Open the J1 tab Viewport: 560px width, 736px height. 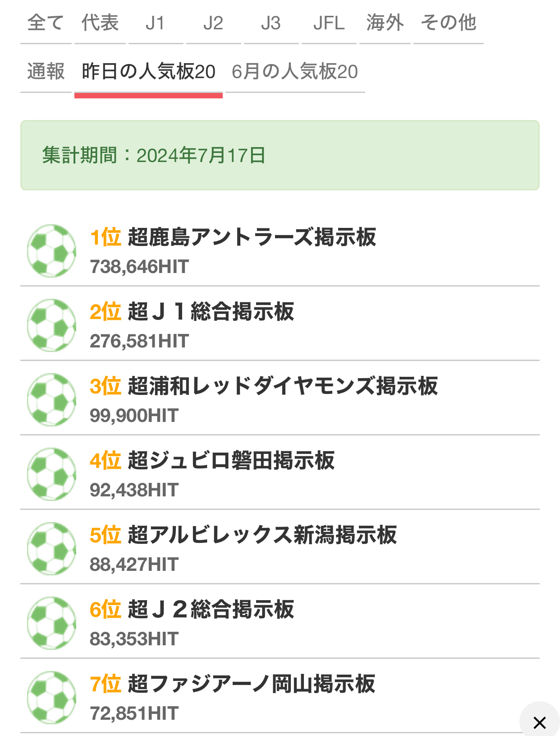pyautogui.click(x=156, y=23)
